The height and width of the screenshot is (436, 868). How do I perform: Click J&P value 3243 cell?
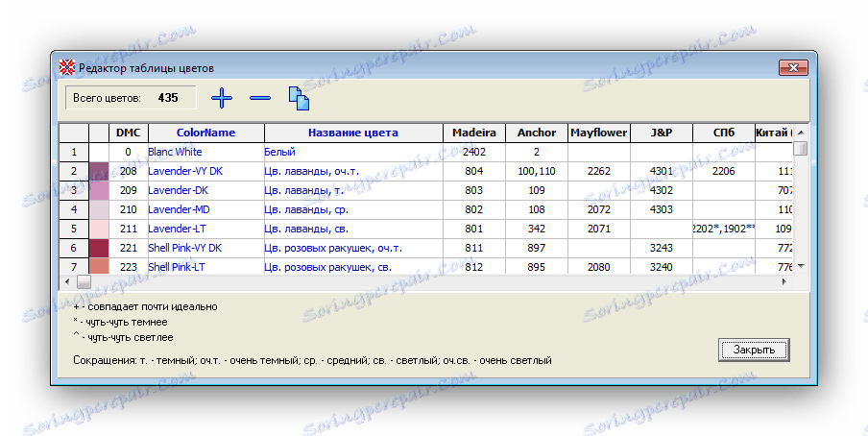click(662, 248)
